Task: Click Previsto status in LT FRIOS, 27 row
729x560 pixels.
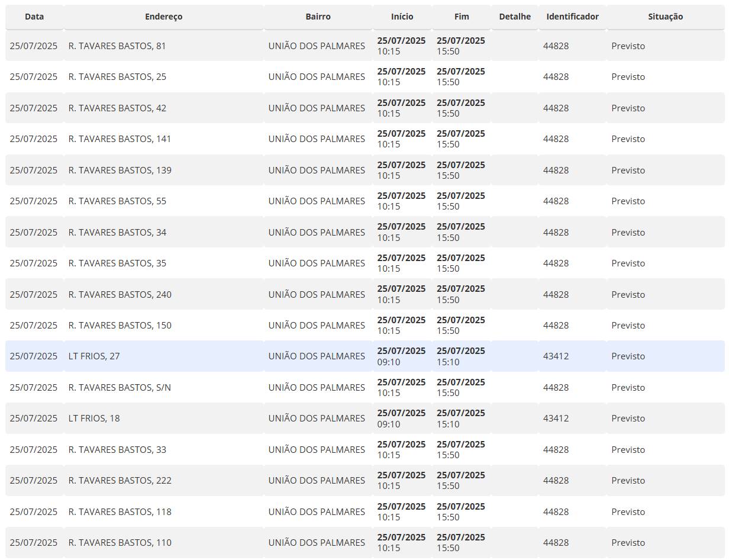Action: pos(628,356)
